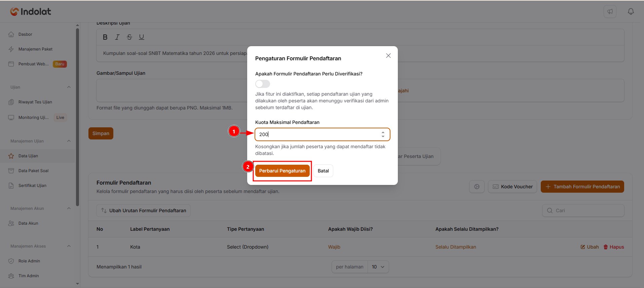Click the Manajemen Paket lightning icon
Viewport: 644px width, 288px height.
pos(11,49)
